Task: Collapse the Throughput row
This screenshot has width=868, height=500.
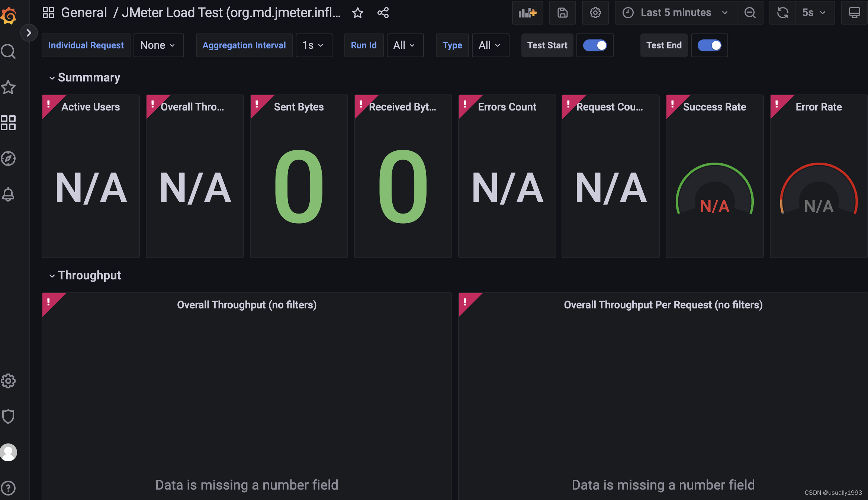Action: pyautogui.click(x=85, y=275)
